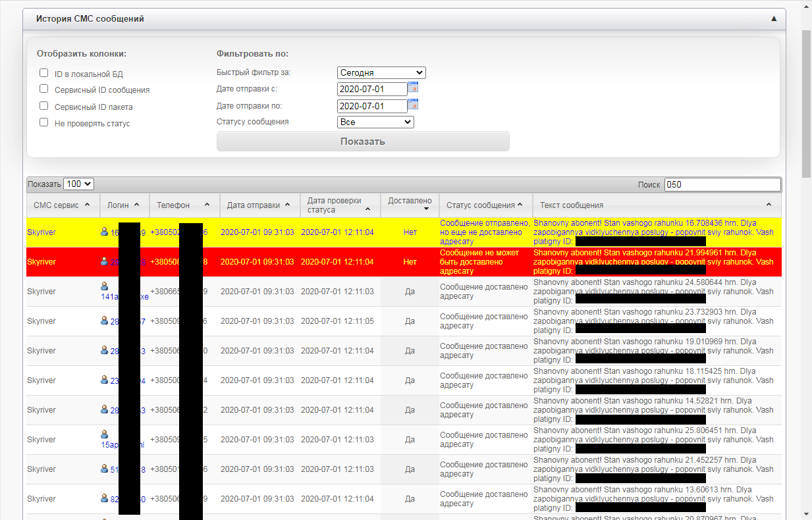Sort by 'Доставлено' column header
The image size is (812, 520).
410,205
